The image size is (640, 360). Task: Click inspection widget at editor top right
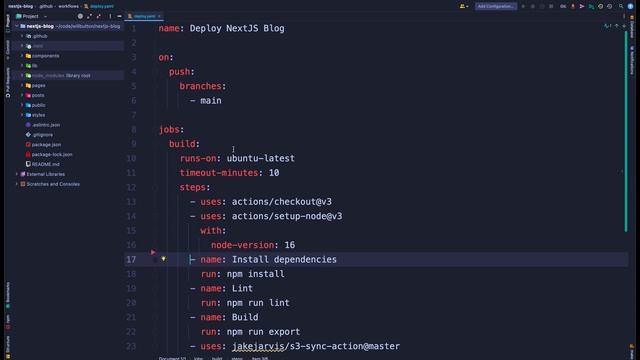[x=607, y=26]
